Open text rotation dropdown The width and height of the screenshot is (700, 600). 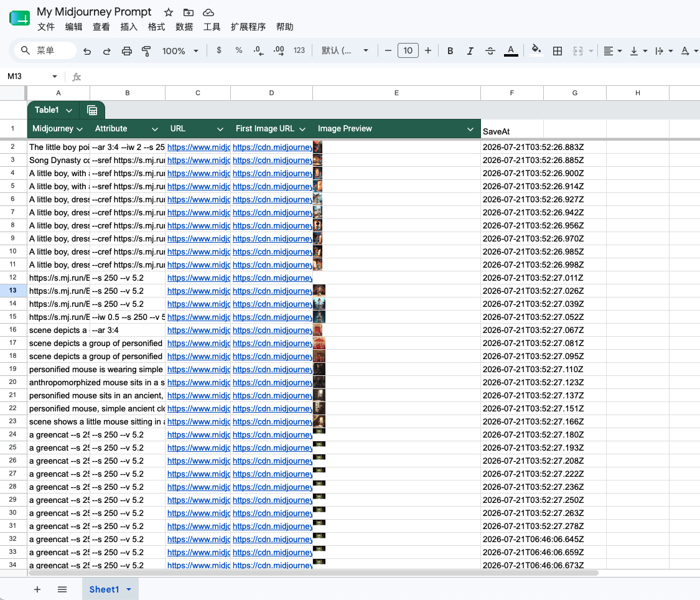click(x=689, y=51)
